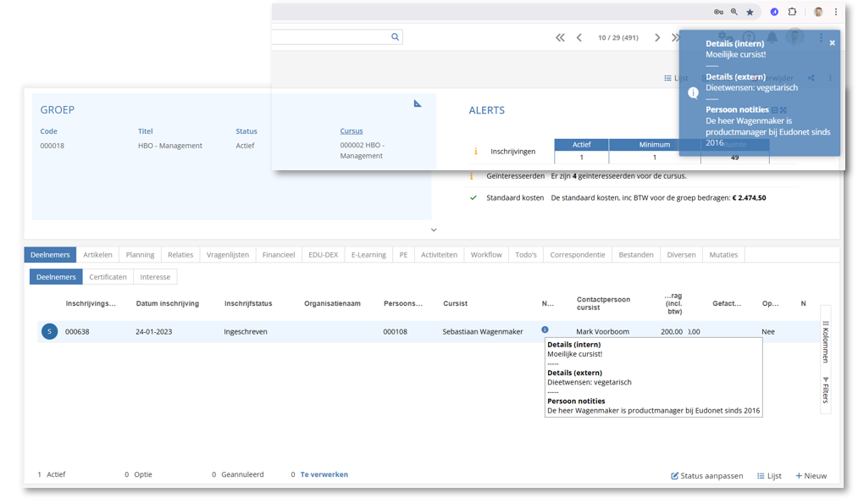The width and height of the screenshot is (858, 504).
Task: Open the Cursus link in Groep panel
Action: [352, 130]
